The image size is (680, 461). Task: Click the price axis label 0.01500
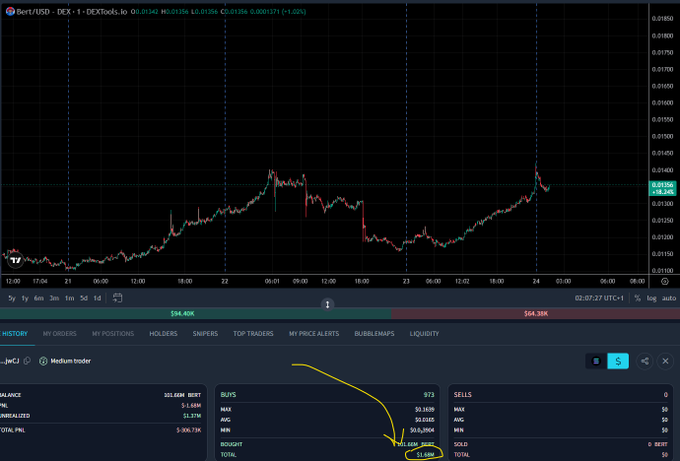[662, 136]
